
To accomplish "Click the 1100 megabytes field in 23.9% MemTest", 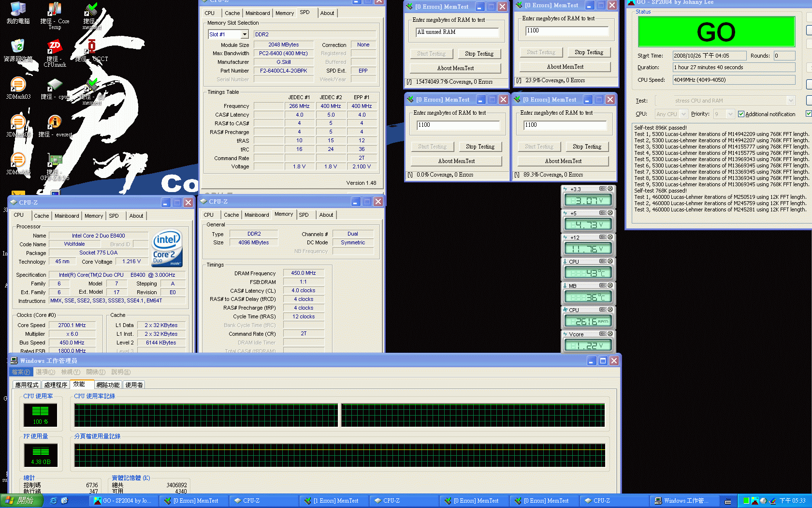I will 567,31.
